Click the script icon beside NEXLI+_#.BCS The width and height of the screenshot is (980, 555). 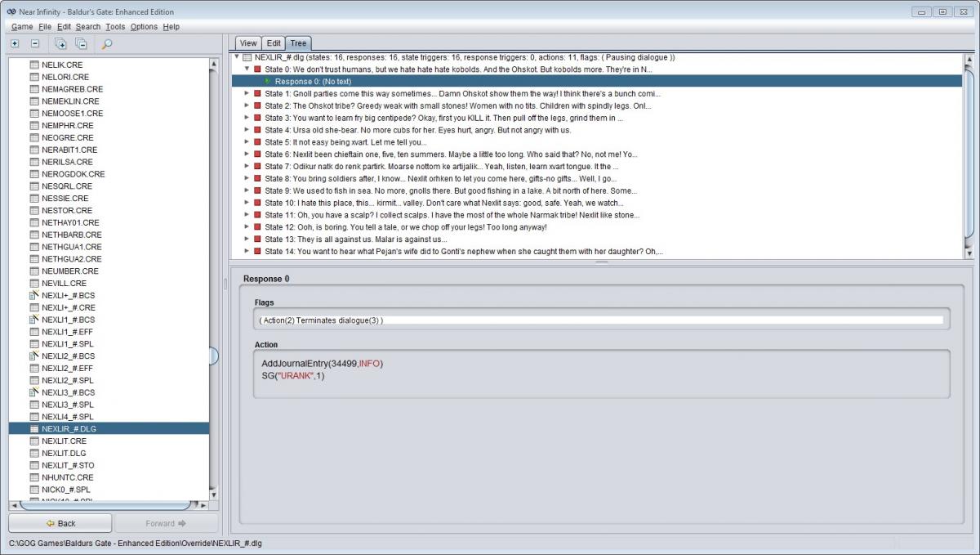[34, 295]
